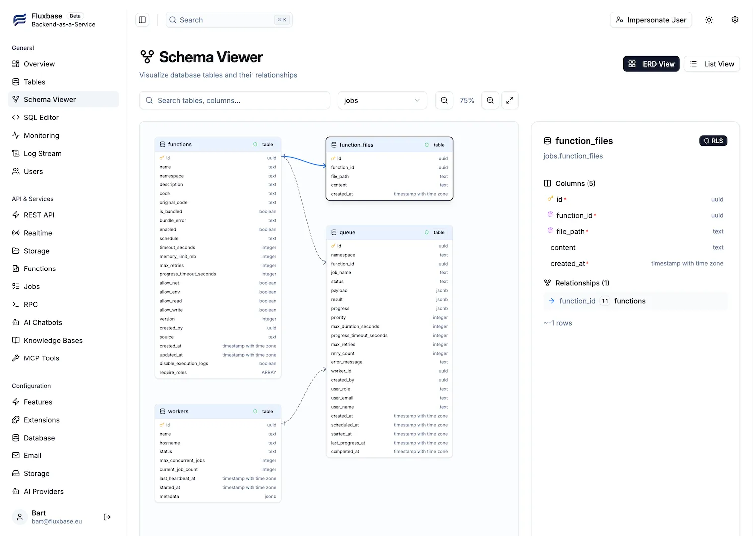This screenshot has height=536, width=756.
Task: Click the RLS badge on function_files
Action: [x=713, y=141]
